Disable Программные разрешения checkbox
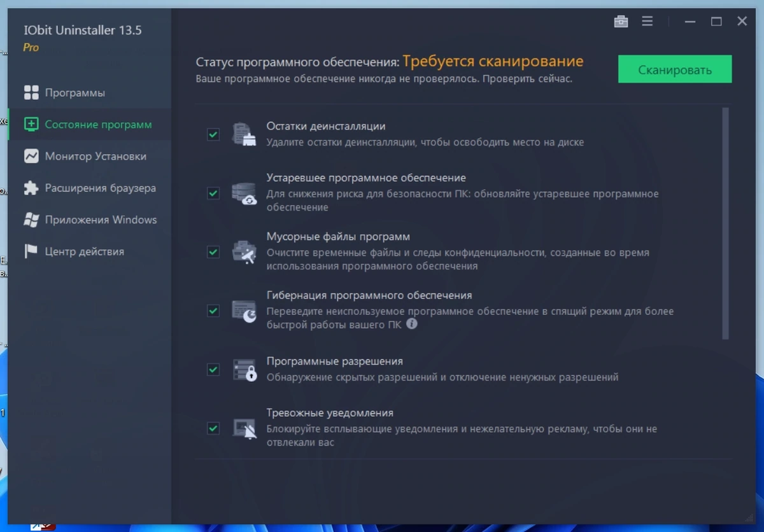Screen dimensions: 764x532 (213, 370)
